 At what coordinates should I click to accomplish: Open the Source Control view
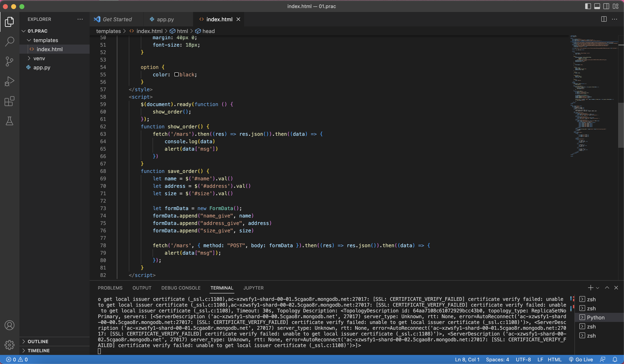click(9, 61)
